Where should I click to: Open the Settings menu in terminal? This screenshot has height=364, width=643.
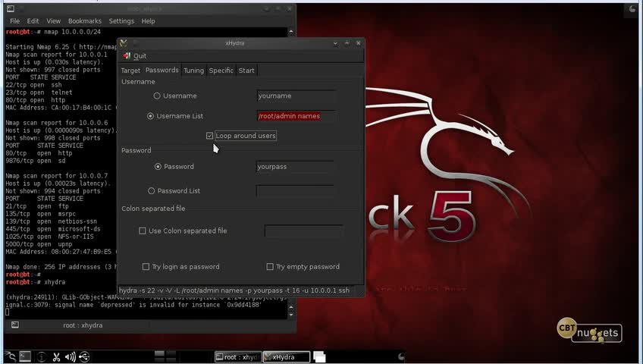click(x=121, y=21)
